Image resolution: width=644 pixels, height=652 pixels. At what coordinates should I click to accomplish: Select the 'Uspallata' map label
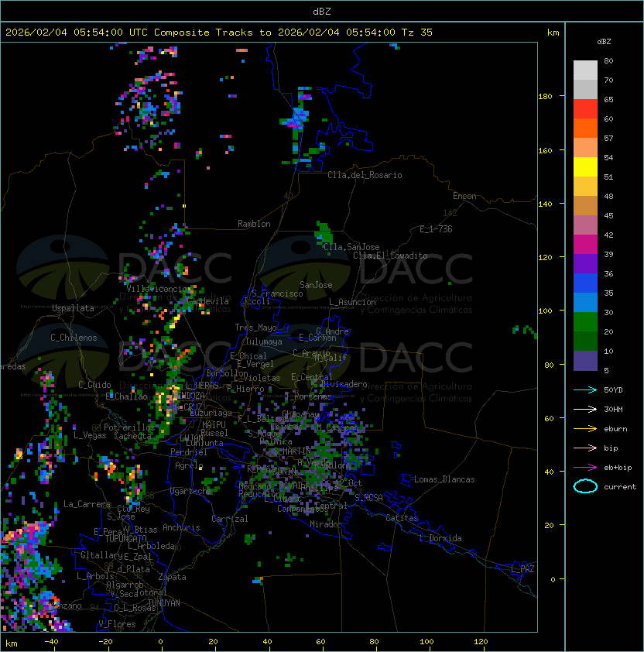73,308
